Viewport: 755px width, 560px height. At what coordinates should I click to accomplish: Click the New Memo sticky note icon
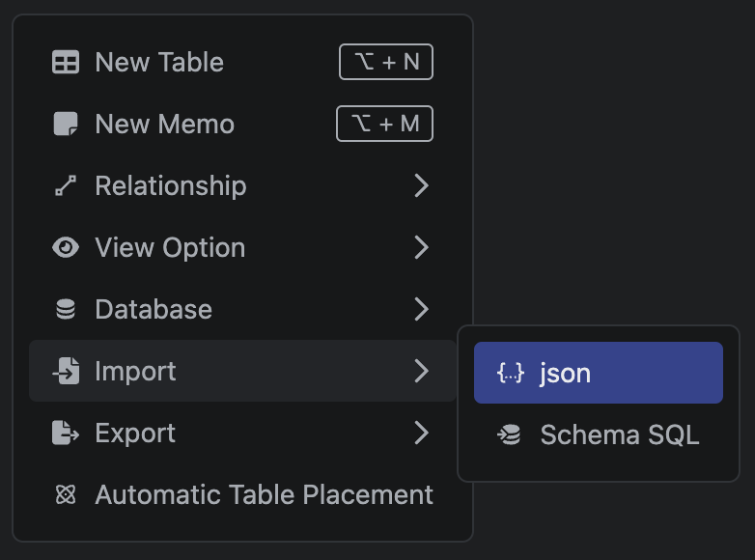click(x=66, y=125)
